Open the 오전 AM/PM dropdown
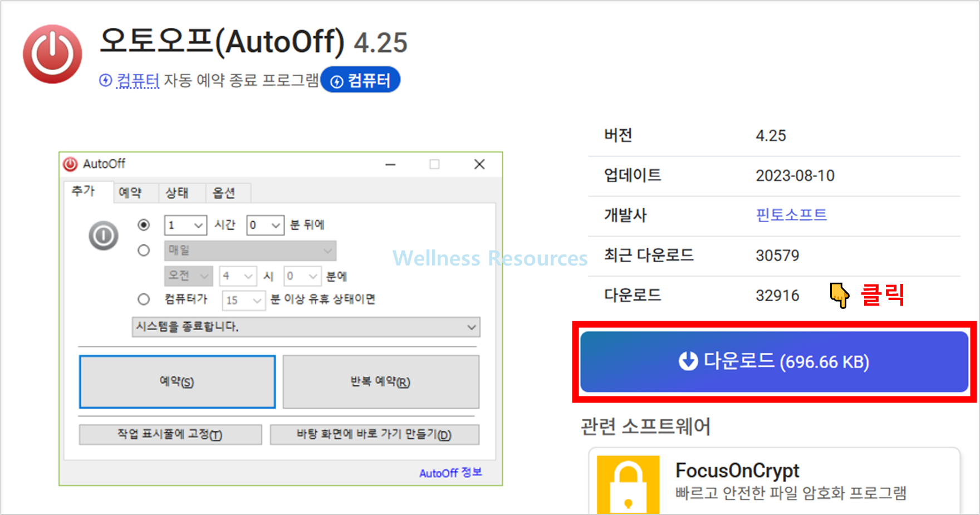 click(188, 276)
